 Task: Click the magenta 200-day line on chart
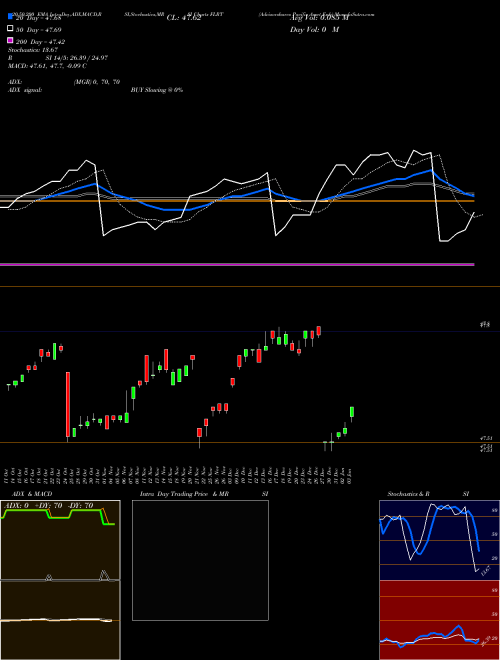coord(237,264)
